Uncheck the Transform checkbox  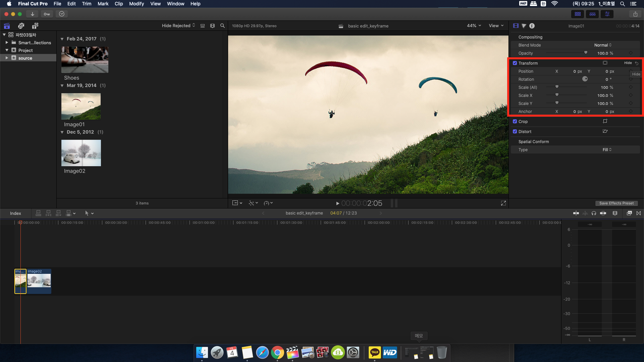515,63
